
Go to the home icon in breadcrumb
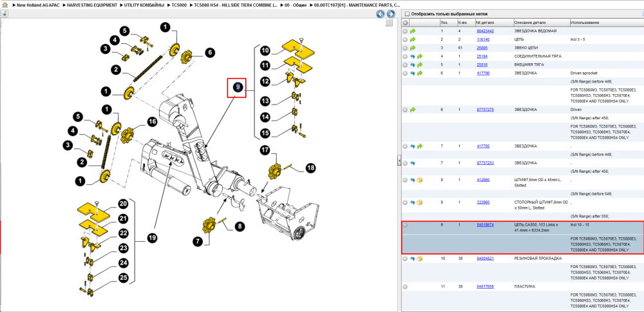(5, 5)
